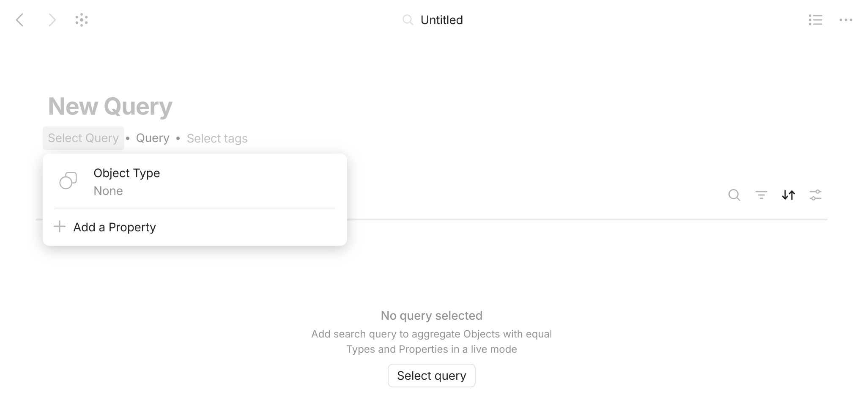Open view settings sliders icon

pyautogui.click(x=815, y=195)
